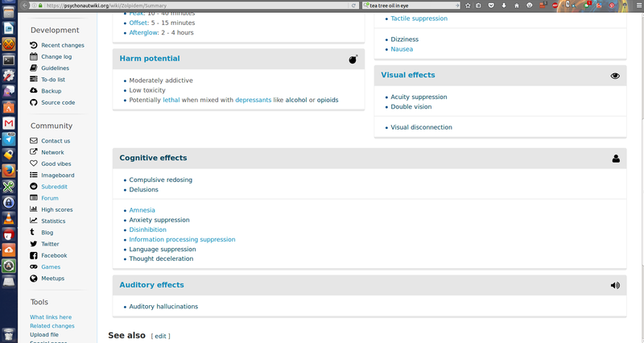
Task: Click the Meetups globe icon
Action: tap(34, 278)
